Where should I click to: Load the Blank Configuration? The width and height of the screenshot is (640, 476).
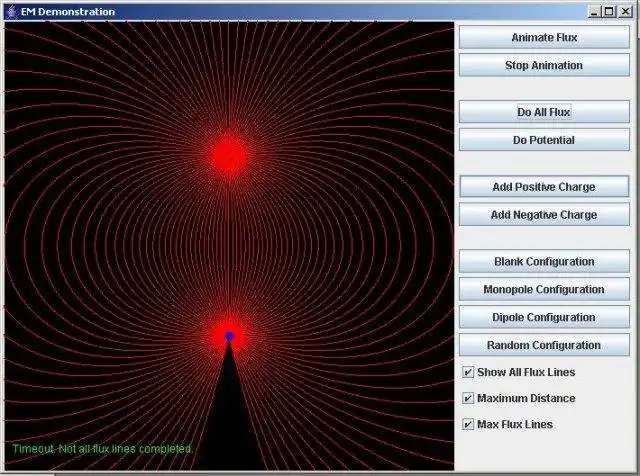[544, 261]
